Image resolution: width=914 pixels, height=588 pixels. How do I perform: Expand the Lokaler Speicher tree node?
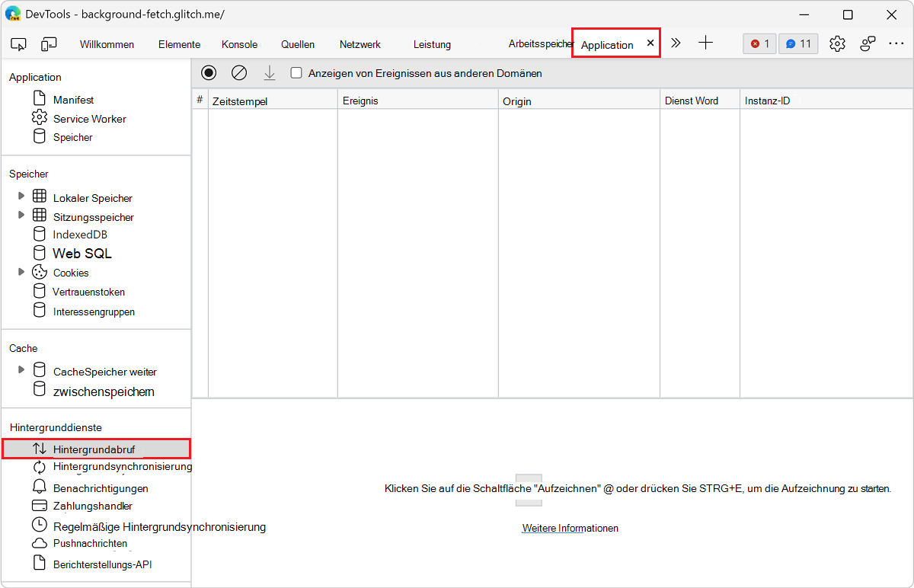tap(21, 197)
